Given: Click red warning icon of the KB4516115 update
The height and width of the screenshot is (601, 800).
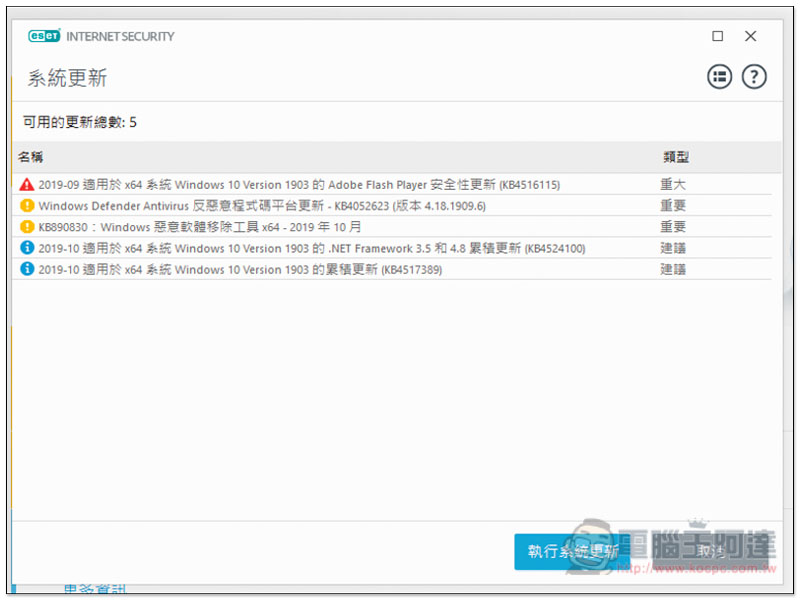Looking at the screenshot, I should pyautogui.click(x=27, y=184).
